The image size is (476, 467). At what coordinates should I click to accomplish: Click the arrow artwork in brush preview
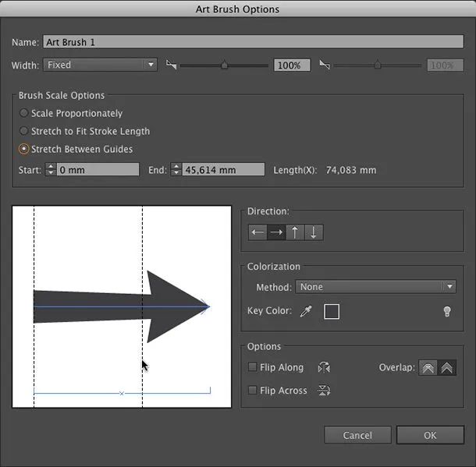point(122,306)
